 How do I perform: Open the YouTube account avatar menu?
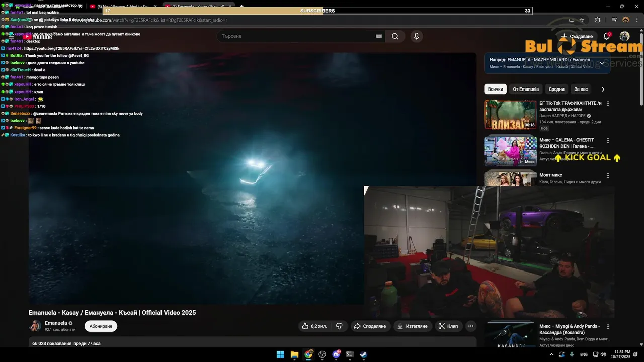click(x=624, y=36)
